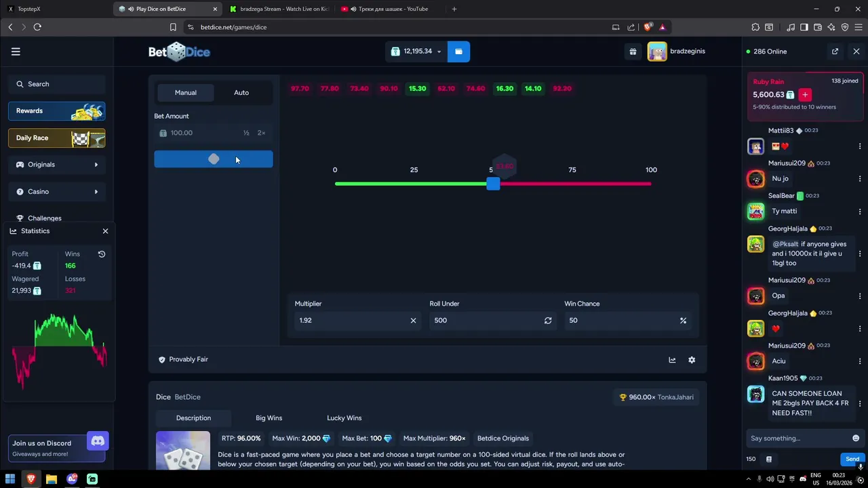Open the gift rewards icon in the header
The height and width of the screenshot is (488, 868).
point(633,52)
